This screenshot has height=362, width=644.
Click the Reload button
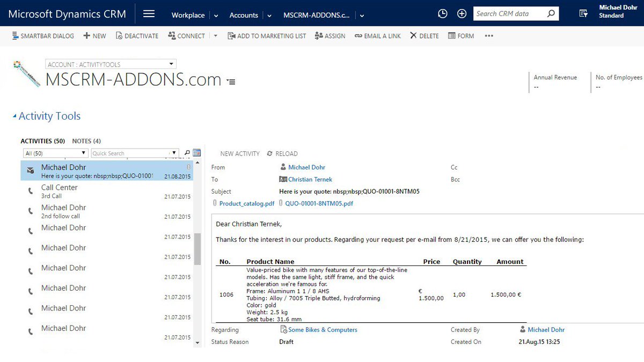(x=282, y=153)
